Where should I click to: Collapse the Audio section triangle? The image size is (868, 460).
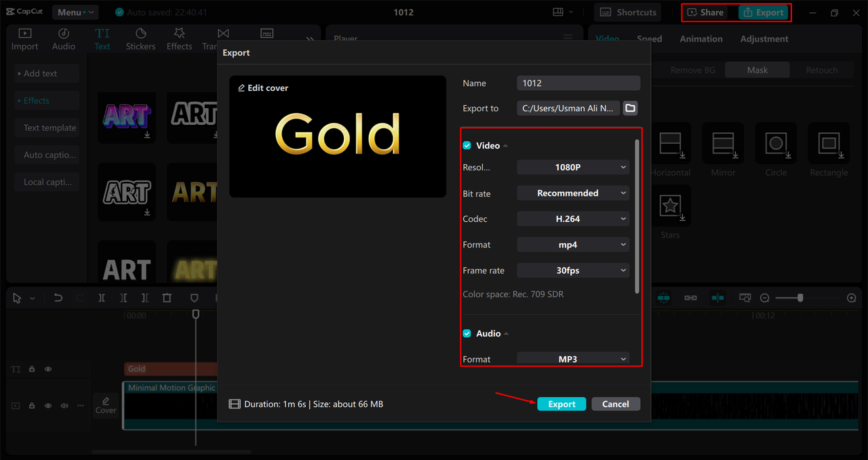click(x=507, y=334)
